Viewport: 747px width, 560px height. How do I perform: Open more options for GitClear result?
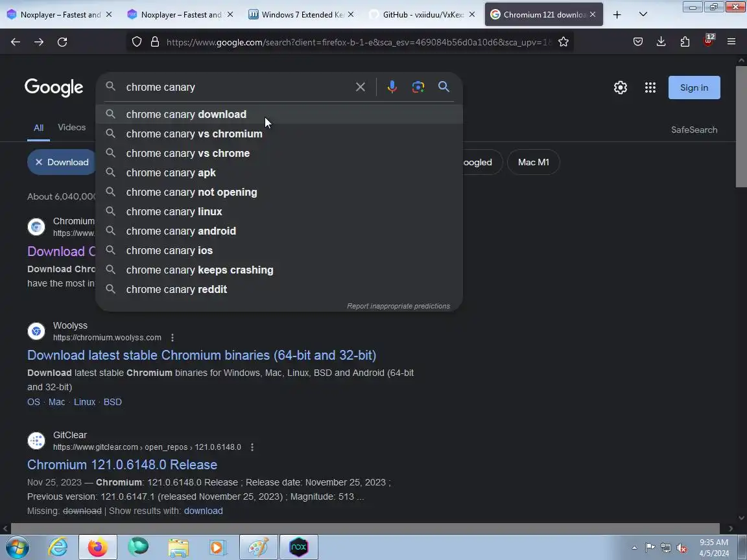(252, 447)
